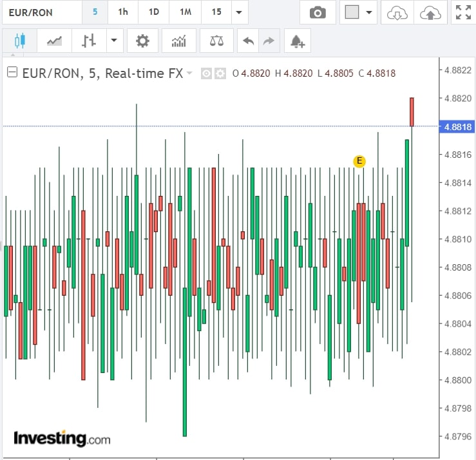This screenshot has width=476, height=460.
Task: Toggle EUR/RON series visibility eye
Action: [206, 73]
